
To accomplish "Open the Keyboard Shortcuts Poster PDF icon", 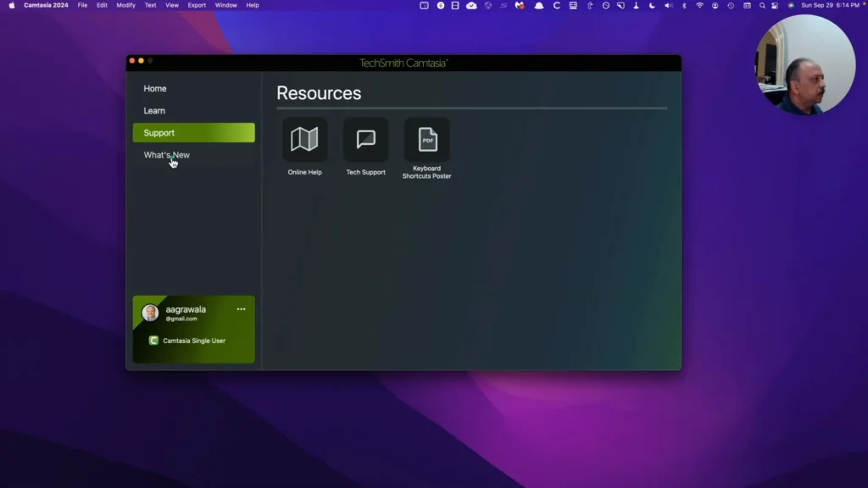I will click(427, 140).
